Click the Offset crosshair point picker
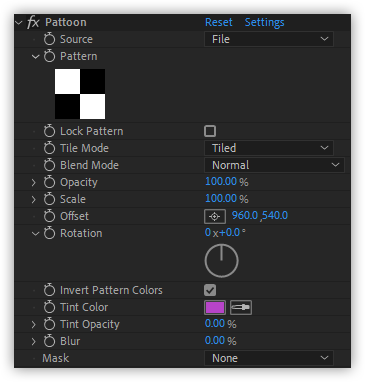This screenshot has height=382, width=365. point(215,216)
